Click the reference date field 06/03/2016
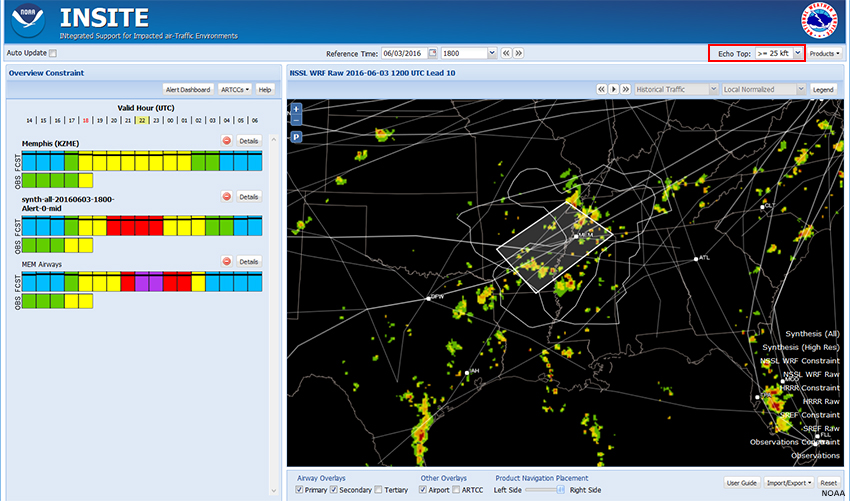This screenshot has width=850, height=501. pyautogui.click(x=404, y=53)
